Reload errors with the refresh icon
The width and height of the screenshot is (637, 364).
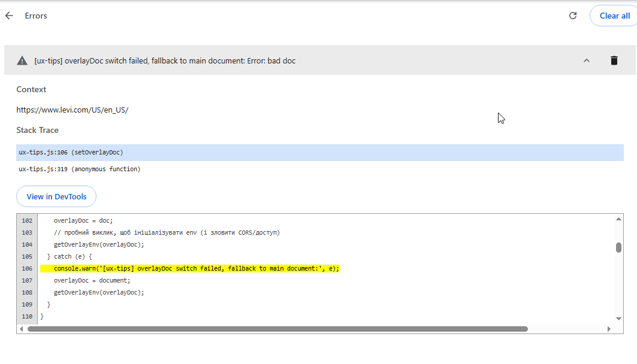point(573,16)
